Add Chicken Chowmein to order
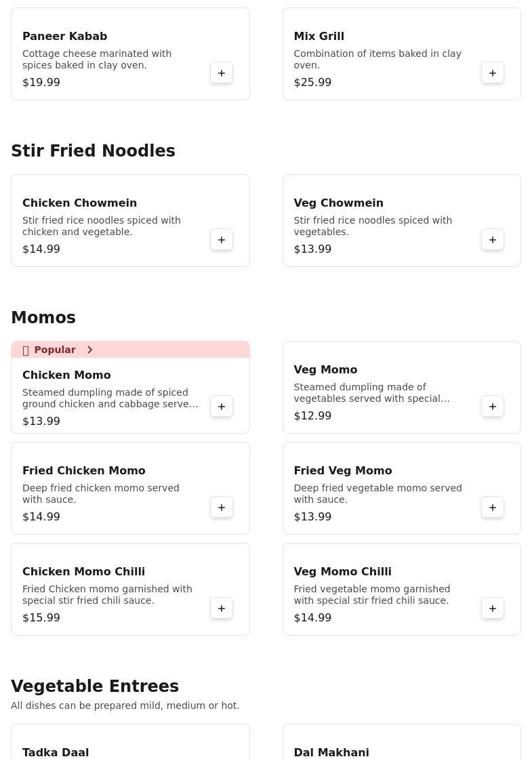This screenshot has height=759, width=532. pos(222,240)
